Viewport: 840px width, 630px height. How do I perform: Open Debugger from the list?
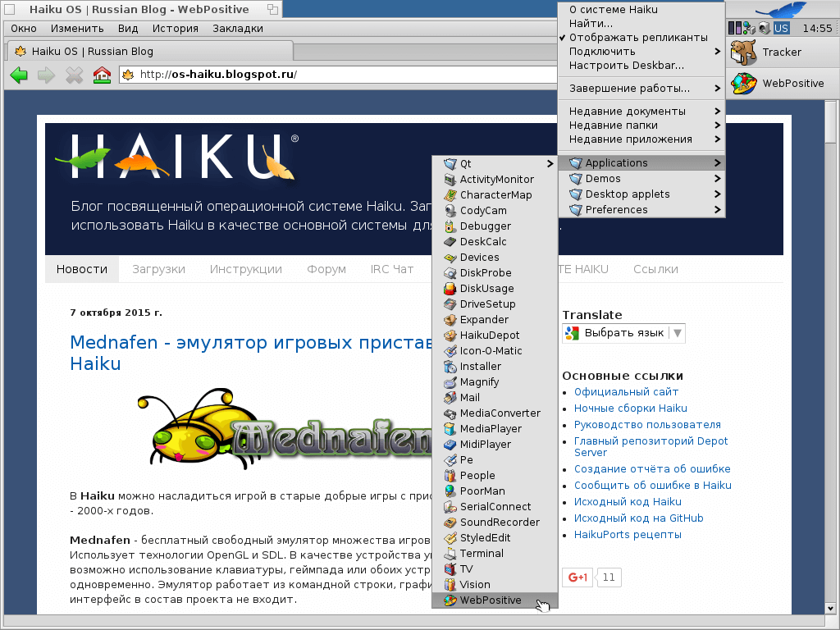[x=495, y=226]
